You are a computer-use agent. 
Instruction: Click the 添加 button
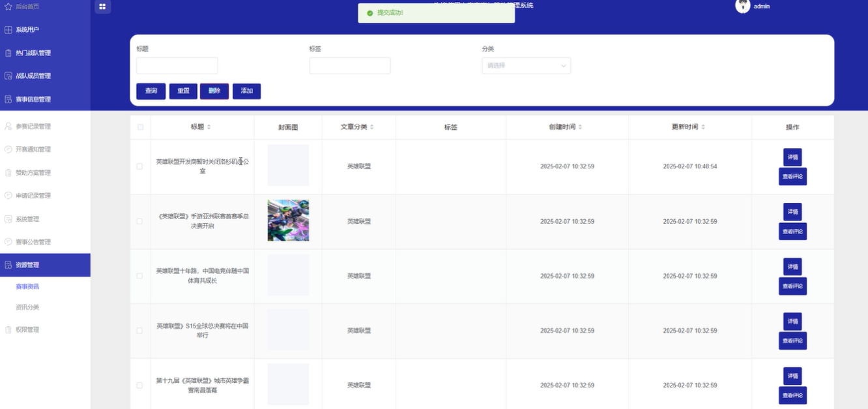coord(246,91)
